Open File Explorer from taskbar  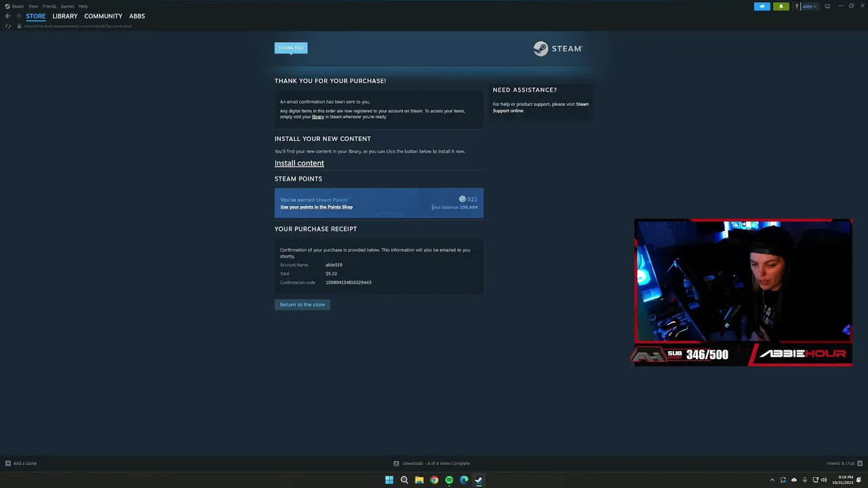pos(419,480)
